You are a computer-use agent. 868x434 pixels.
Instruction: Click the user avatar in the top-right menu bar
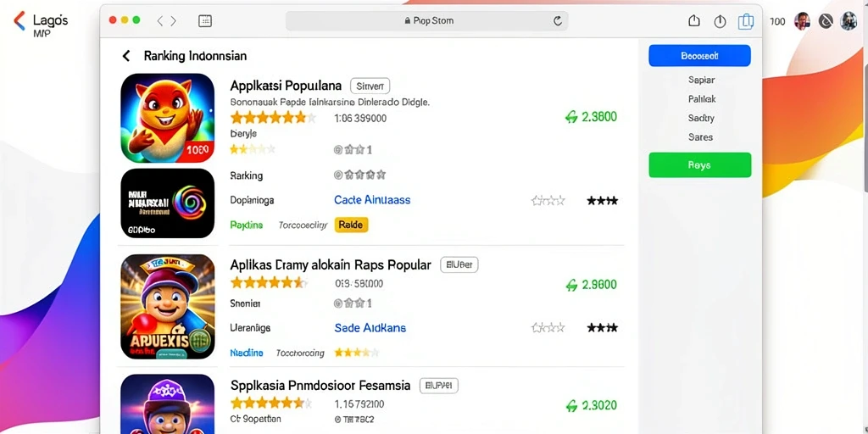pos(802,21)
